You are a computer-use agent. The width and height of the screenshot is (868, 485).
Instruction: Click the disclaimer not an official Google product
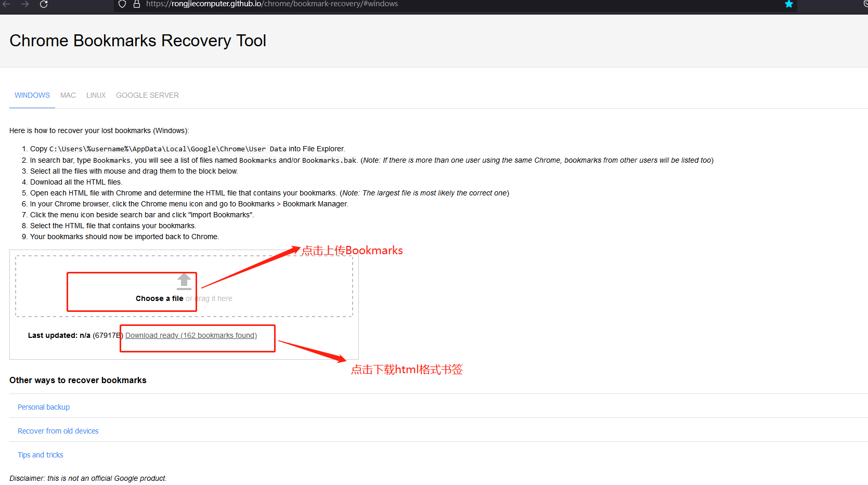(88, 478)
